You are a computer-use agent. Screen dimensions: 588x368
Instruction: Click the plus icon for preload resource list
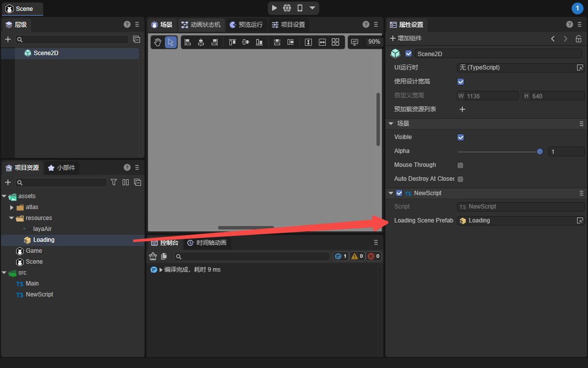click(462, 109)
